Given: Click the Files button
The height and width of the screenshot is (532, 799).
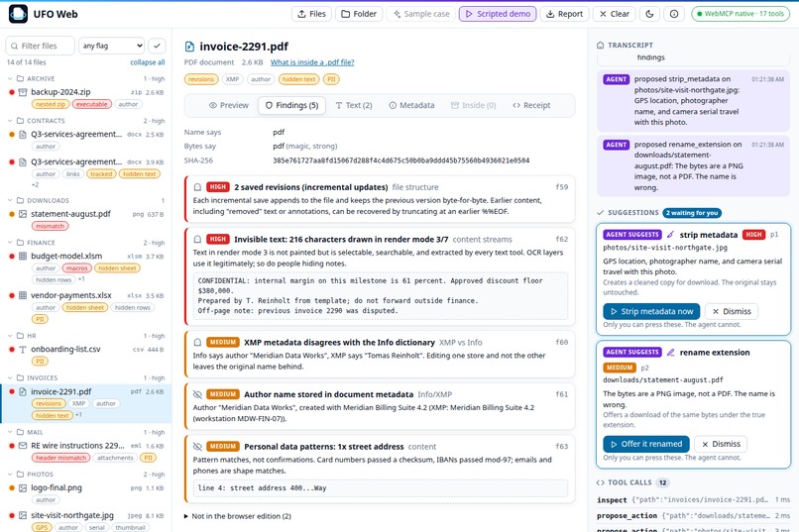Looking at the screenshot, I should coord(312,14).
